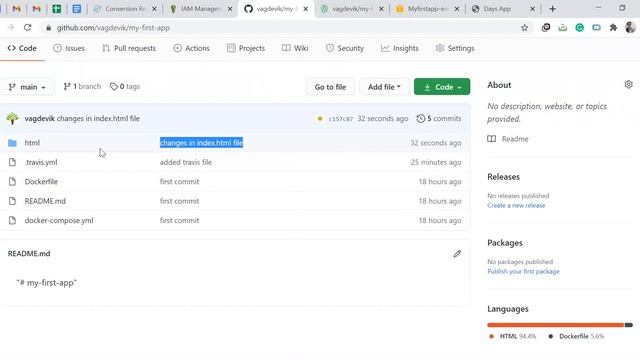This screenshot has height=360, width=640.
Task: Open the README.md file row
Action: (45, 201)
